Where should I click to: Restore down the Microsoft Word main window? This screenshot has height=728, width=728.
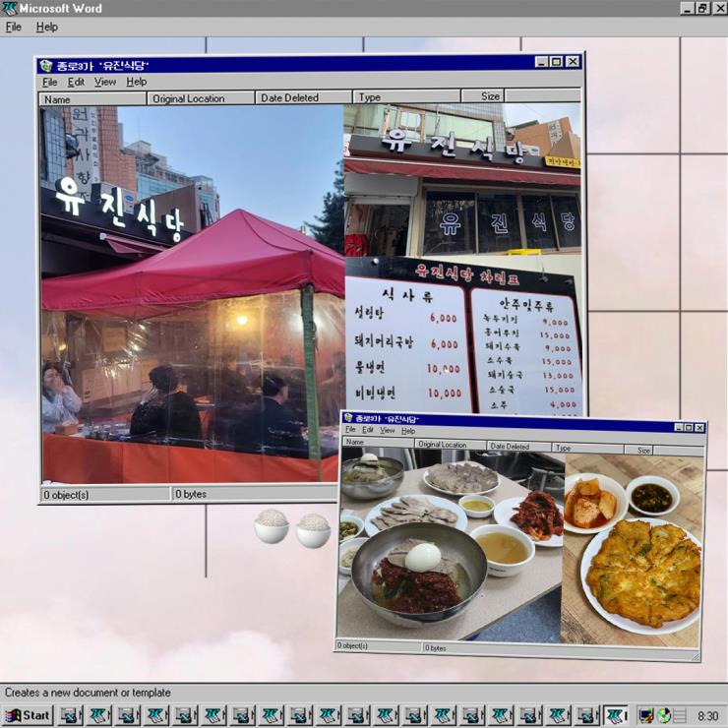[702, 8]
